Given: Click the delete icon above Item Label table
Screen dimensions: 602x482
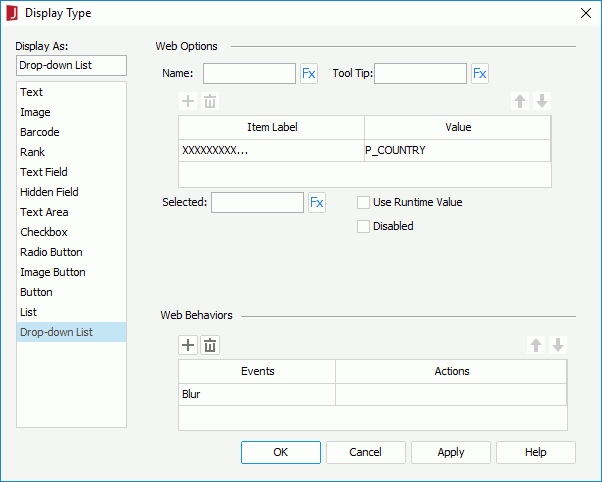Looking at the screenshot, I should pos(210,101).
